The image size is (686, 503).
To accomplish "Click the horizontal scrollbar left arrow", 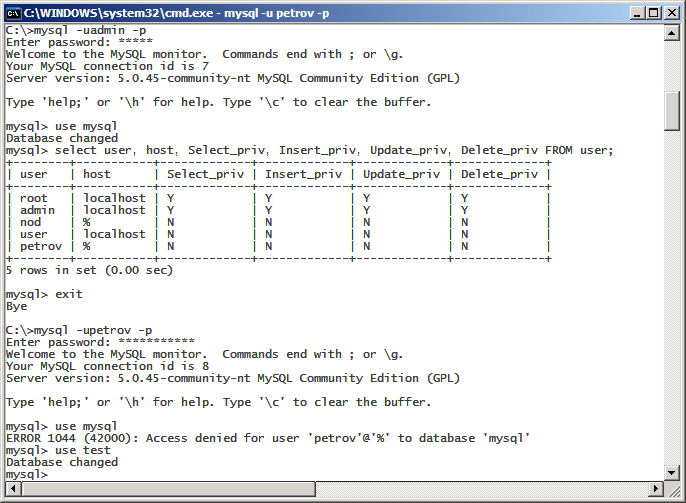I will pyautogui.click(x=13, y=488).
